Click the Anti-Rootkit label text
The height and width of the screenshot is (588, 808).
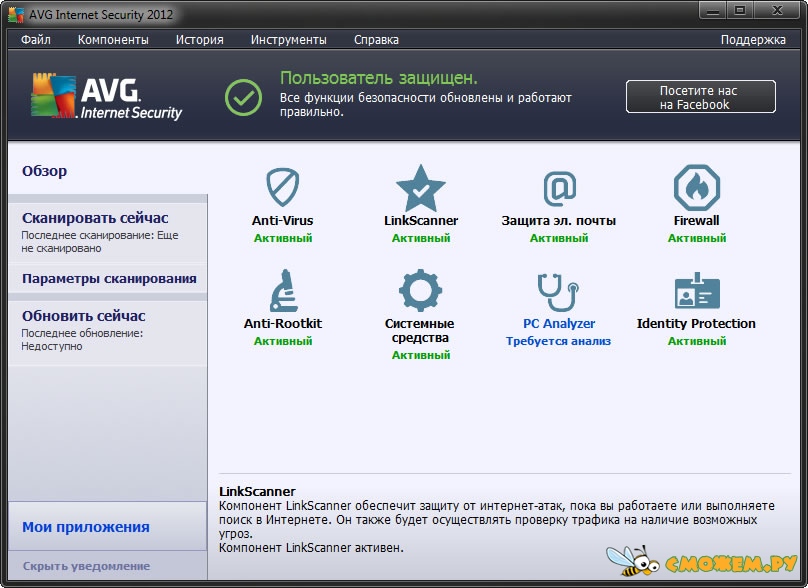283,324
